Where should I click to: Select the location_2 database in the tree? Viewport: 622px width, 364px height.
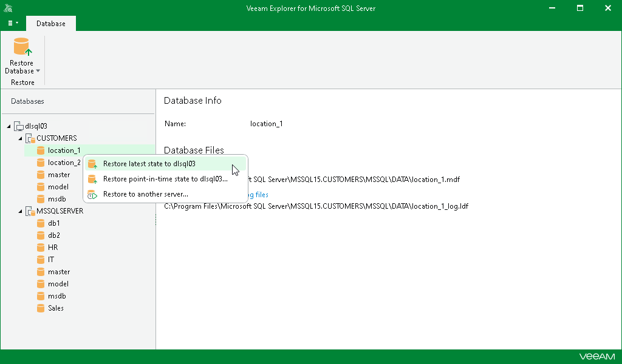pyautogui.click(x=64, y=162)
